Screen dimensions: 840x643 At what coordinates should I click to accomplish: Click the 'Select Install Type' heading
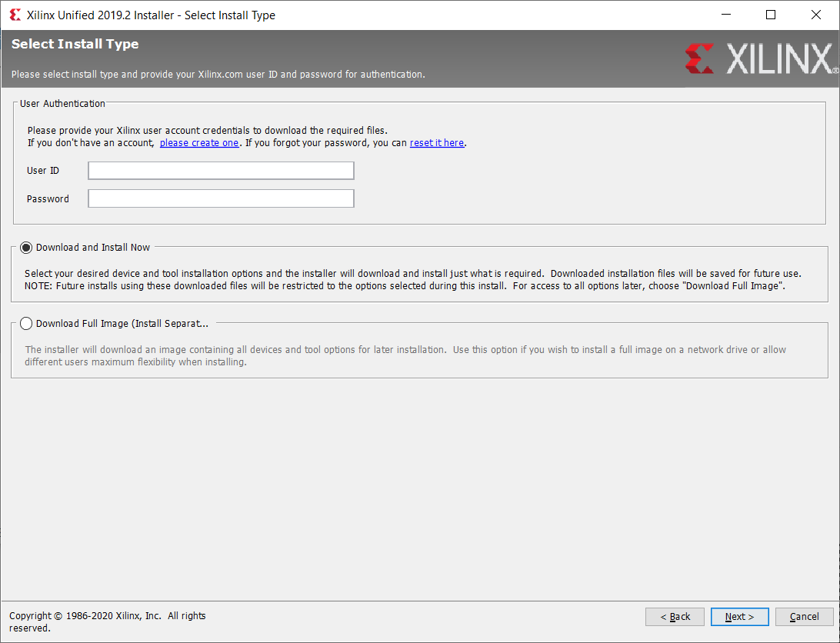75,44
